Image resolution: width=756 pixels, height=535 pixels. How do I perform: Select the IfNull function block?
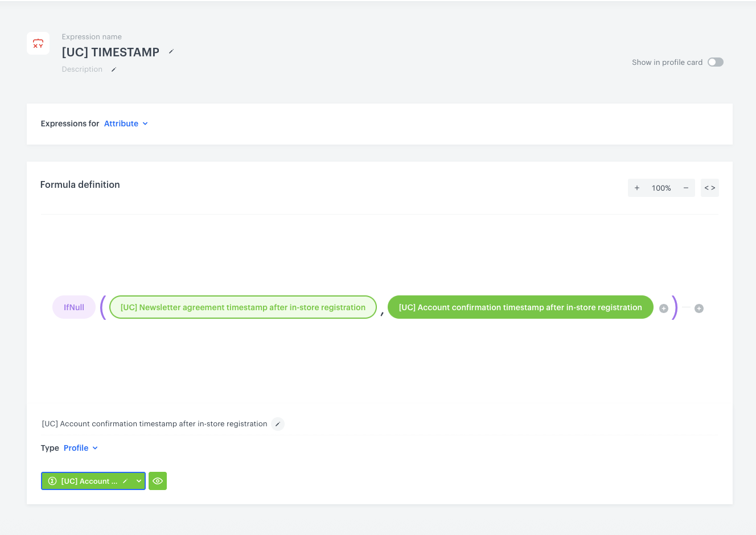[x=74, y=307]
